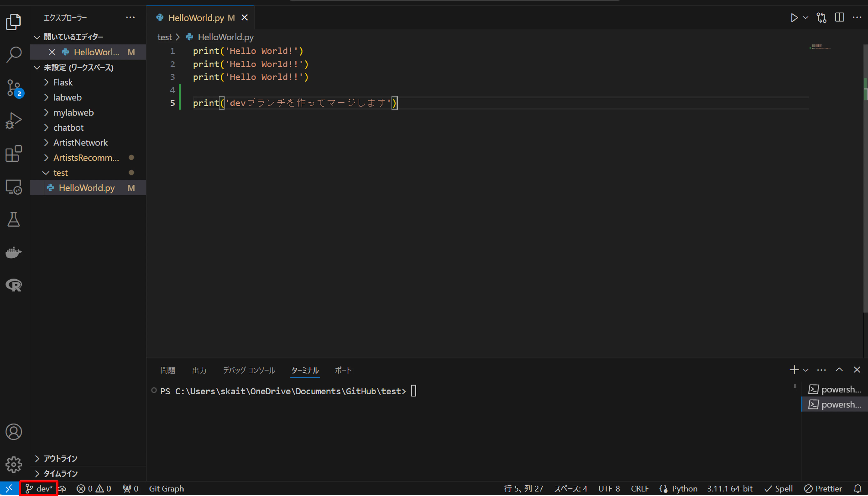Open HelloWorld.py in test folder tree
Image resolution: width=868 pixels, height=496 pixels.
88,188
